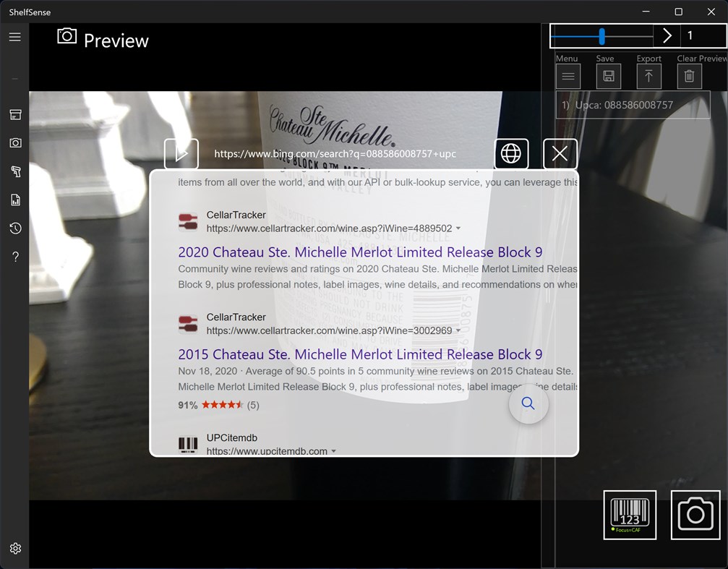Image resolution: width=728 pixels, height=569 pixels.
Task: Open Settings via the gear icon
Action: tap(15, 548)
